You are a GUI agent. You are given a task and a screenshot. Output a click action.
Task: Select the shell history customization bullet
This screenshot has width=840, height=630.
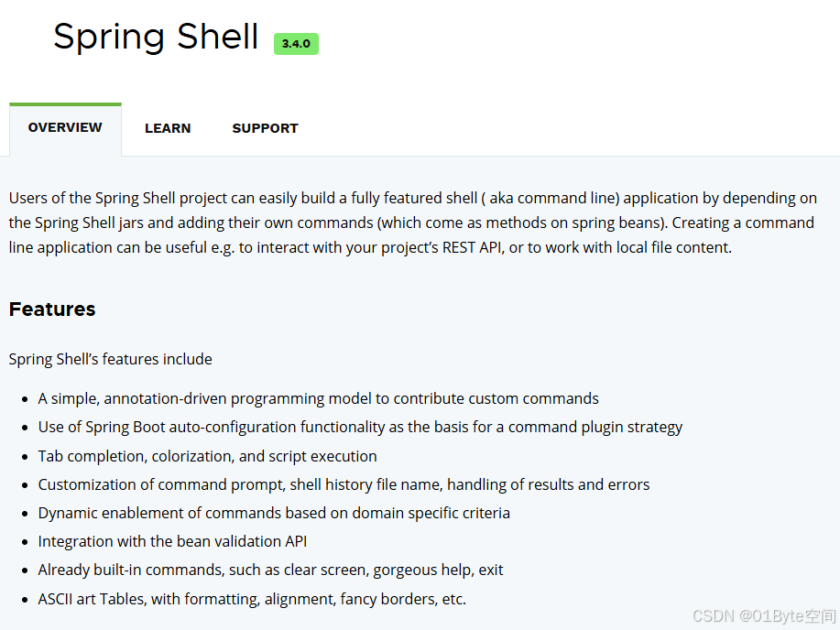(344, 484)
